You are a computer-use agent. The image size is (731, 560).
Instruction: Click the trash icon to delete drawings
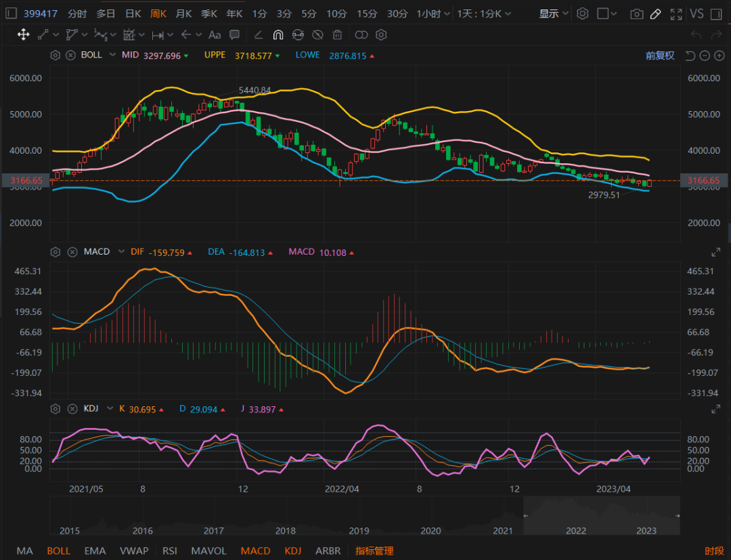(x=337, y=35)
